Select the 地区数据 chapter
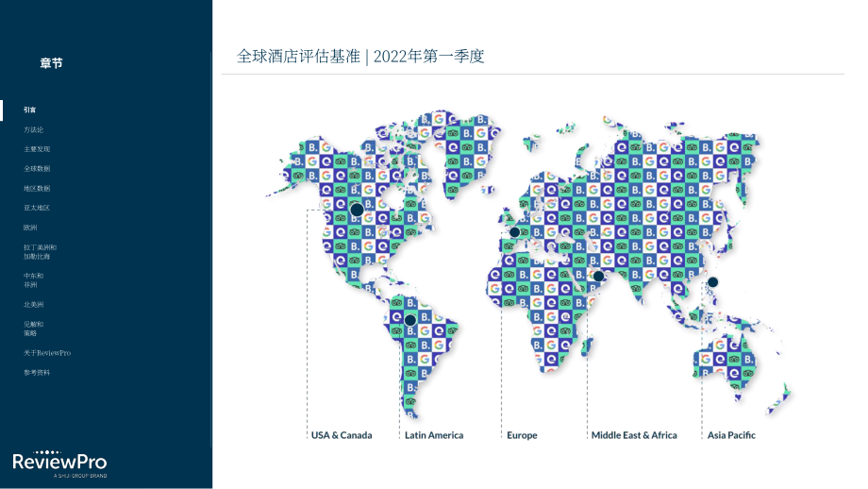 37,188
